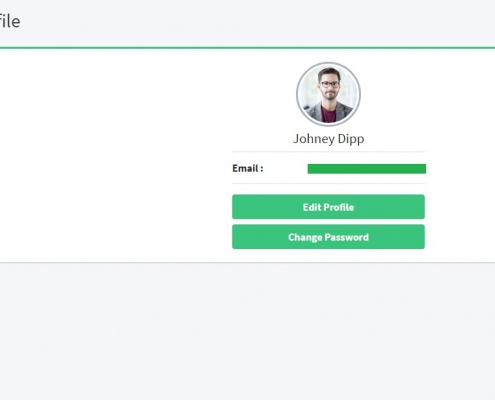Click the green top border of the card
This screenshot has width=495, height=400.
click(x=247, y=48)
